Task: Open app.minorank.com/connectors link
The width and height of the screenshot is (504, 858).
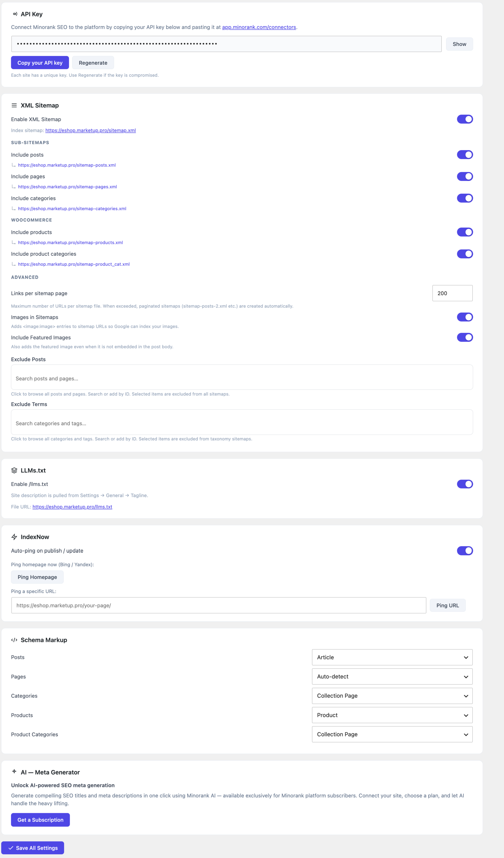Action: [x=259, y=27]
